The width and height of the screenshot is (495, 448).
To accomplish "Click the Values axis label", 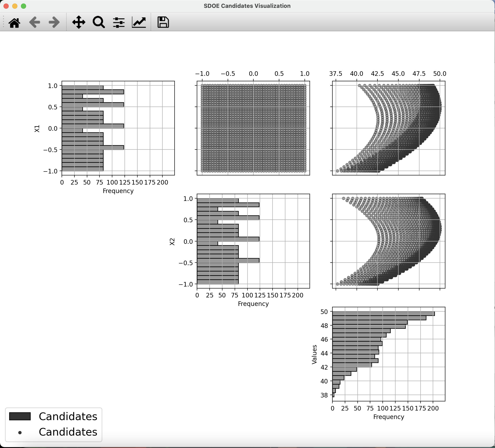I will click(x=314, y=354).
